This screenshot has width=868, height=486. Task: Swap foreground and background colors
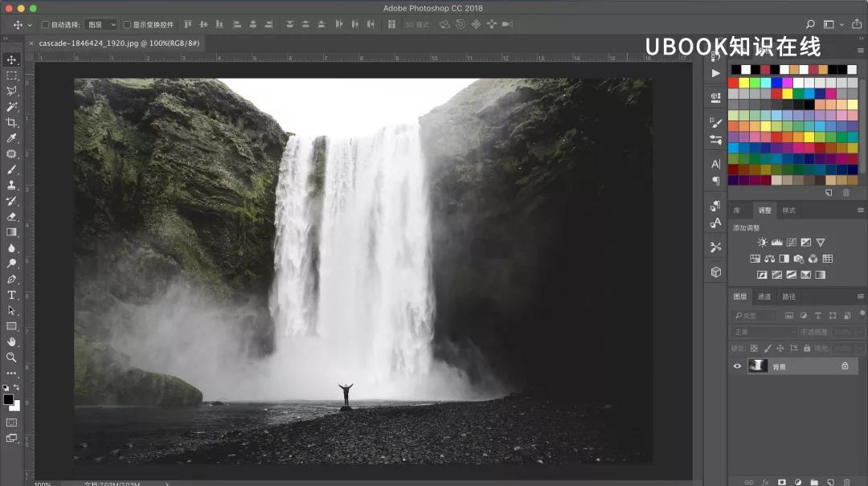pyautogui.click(x=17, y=387)
